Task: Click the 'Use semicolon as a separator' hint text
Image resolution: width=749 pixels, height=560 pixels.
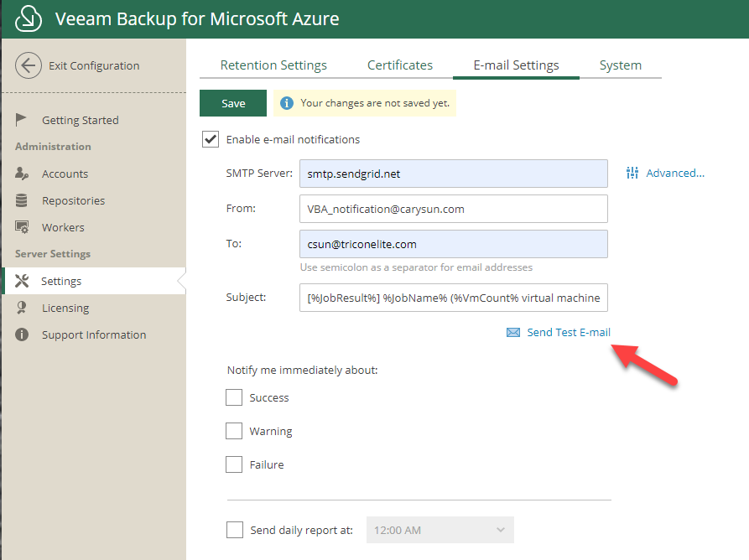Action: (x=416, y=267)
